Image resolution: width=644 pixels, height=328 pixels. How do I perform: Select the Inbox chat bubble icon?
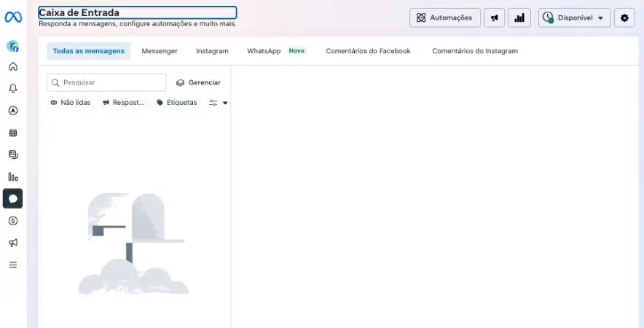tap(12, 198)
